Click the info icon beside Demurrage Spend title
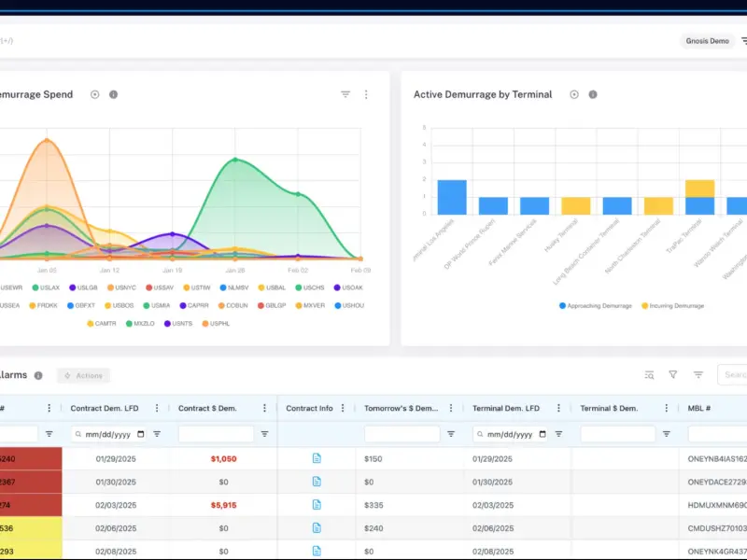Viewport: 747px width, 560px height. click(113, 94)
